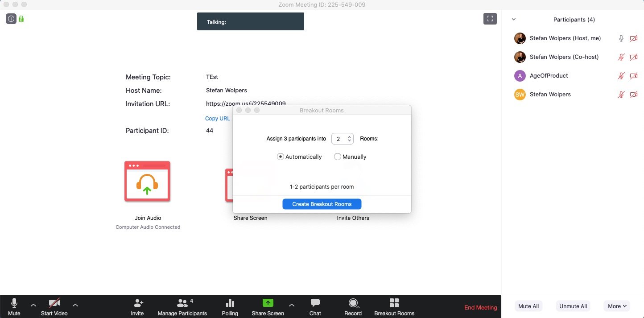Expand audio options arrow beside Mute
The image size is (644, 318).
click(x=33, y=305)
